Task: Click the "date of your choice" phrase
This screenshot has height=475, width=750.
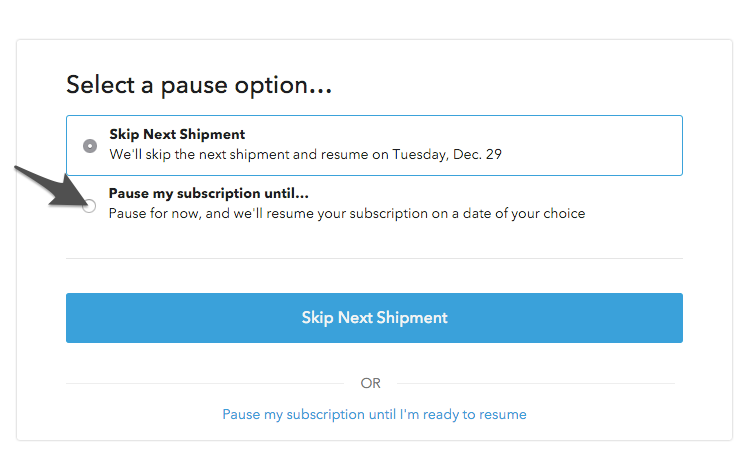Action: [523, 213]
